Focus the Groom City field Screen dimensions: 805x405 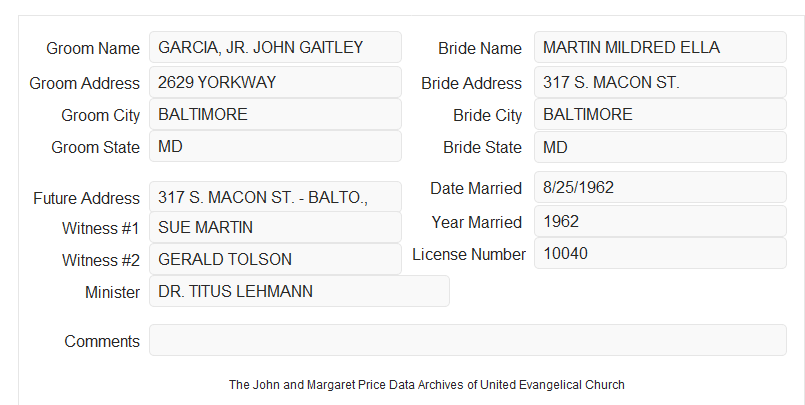(x=275, y=114)
